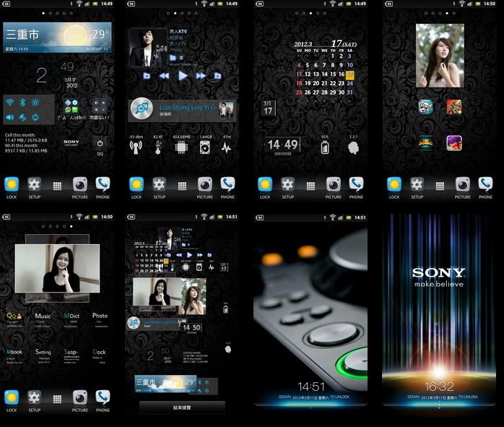Viewport: 504px width, 427px height.
Task: Tap highlighted date 17 in the calendar widget
Action: (x=349, y=74)
